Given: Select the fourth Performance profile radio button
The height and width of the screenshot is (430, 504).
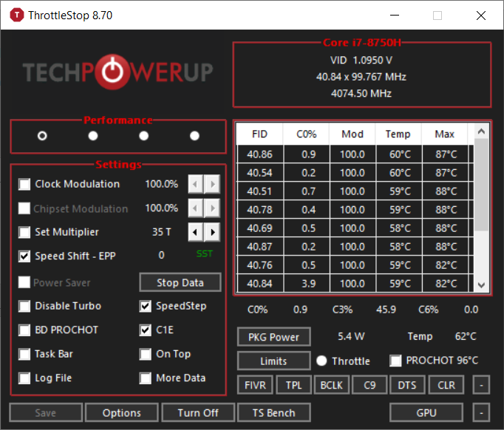Looking at the screenshot, I should point(194,136).
